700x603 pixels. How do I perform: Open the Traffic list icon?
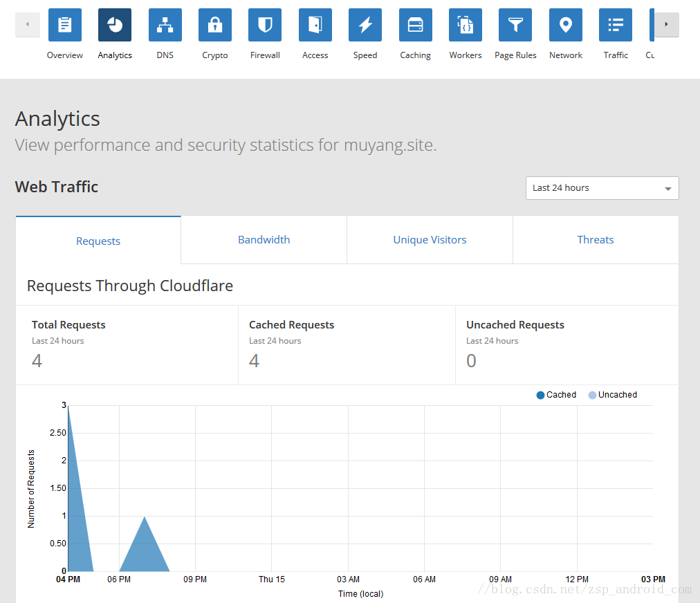pyautogui.click(x=616, y=25)
